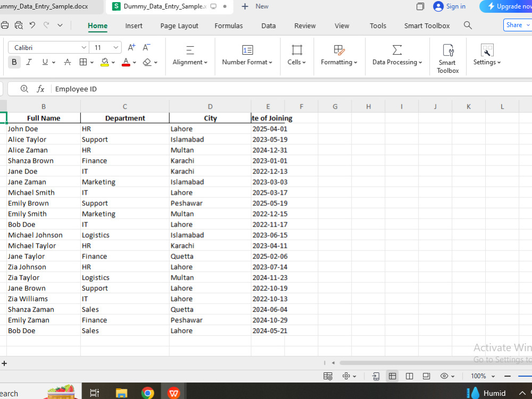Toggle Italic formatting

tap(29, 62)
